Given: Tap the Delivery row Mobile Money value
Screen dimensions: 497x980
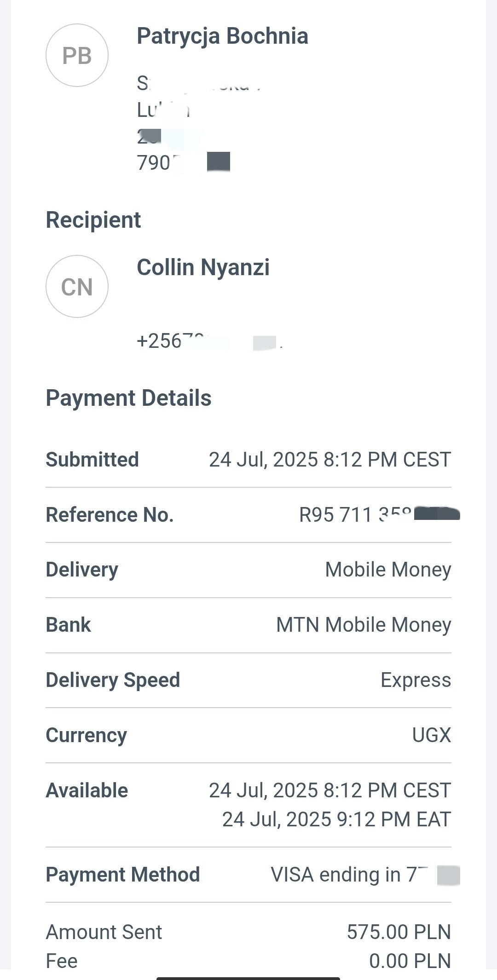Looking at the screenshot, I should [x=388, y=570].
